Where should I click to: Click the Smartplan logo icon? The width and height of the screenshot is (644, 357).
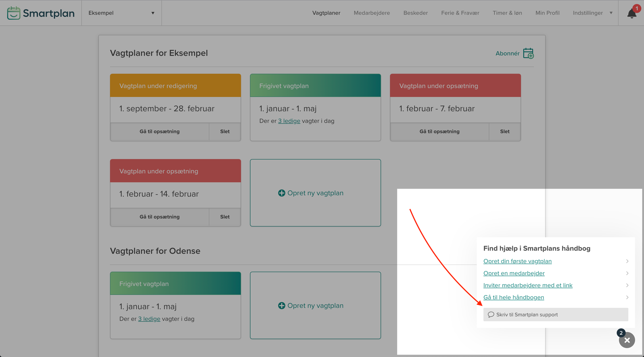[14, 13]
